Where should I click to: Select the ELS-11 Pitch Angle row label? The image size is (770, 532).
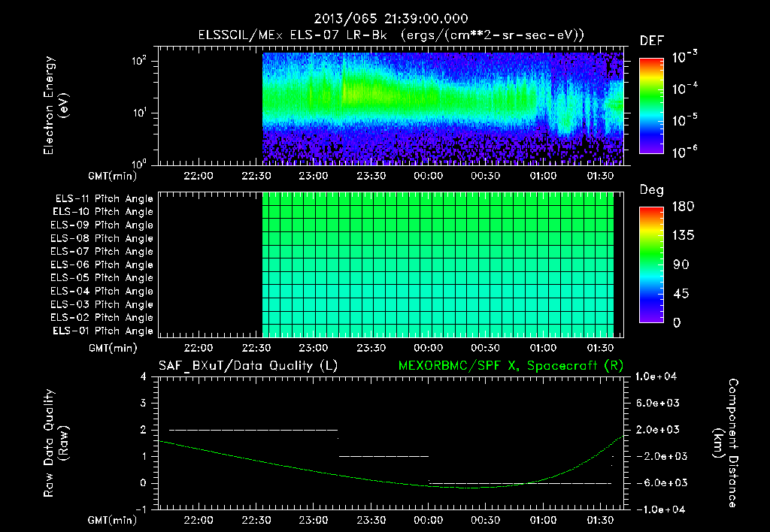point(104,199)
